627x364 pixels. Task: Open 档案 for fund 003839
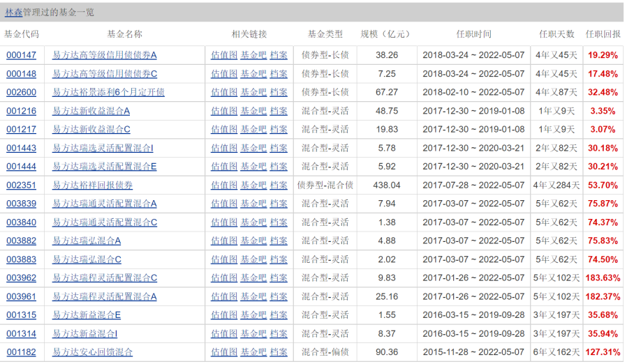tap(279, 204)
